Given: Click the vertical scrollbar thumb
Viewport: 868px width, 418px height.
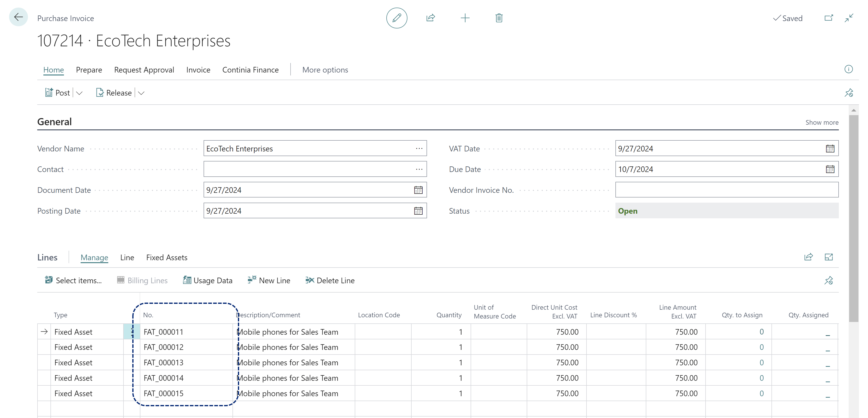Looking at the screenshot, I should pos(854,219).
